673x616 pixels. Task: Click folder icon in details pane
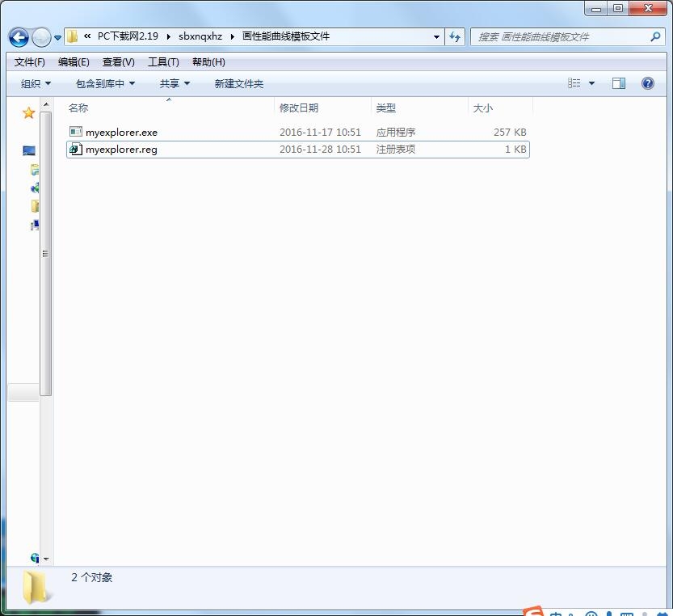pos(36,587)
